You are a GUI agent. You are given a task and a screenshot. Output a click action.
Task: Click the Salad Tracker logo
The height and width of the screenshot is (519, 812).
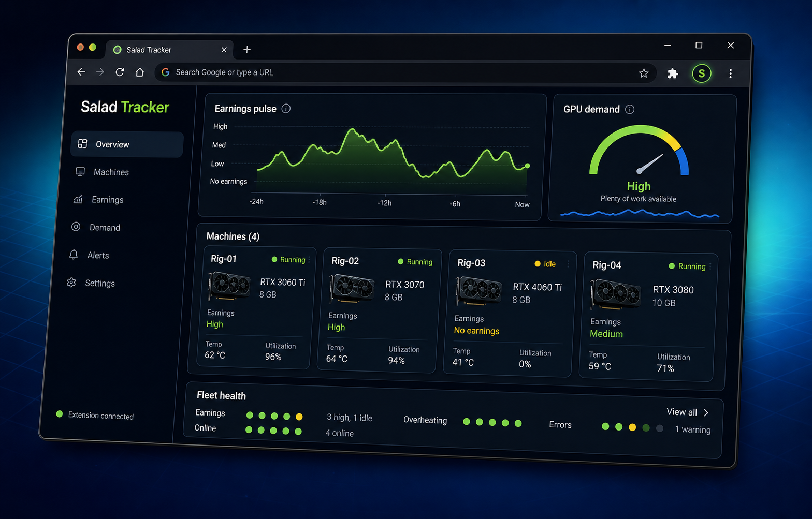tap(125, 107)
